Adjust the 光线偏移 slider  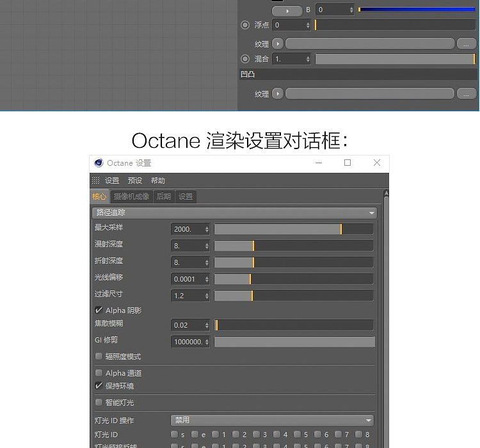tap(294, 279)
